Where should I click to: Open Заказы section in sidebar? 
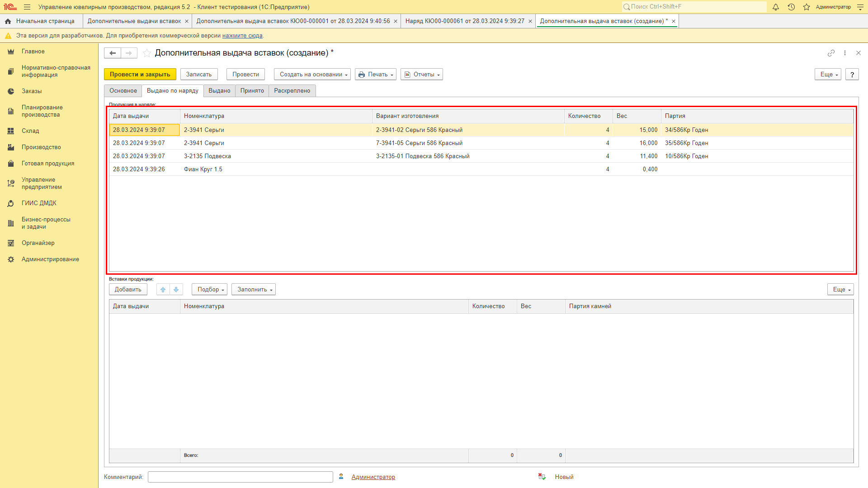click(x=32, y=91)
